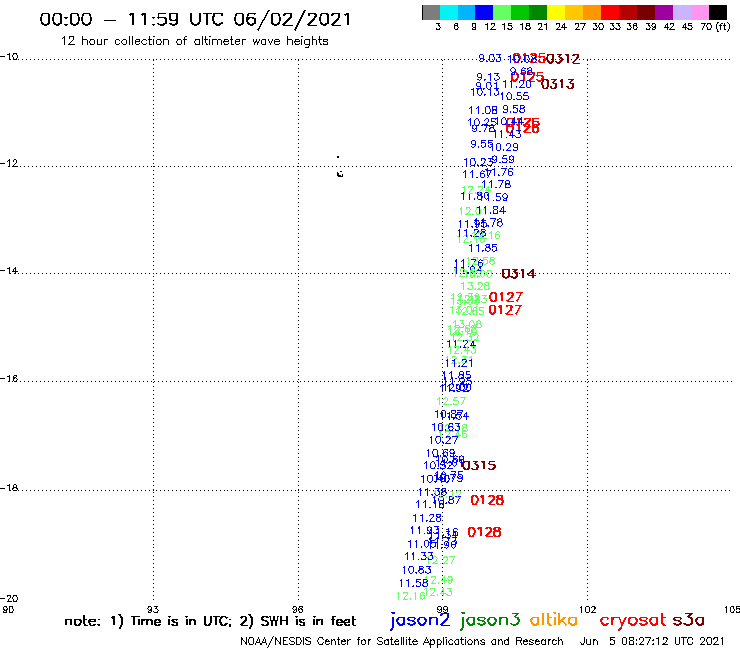Click the 0315 time marker
The height and width of the screenshot is (650, 740).
479,465
